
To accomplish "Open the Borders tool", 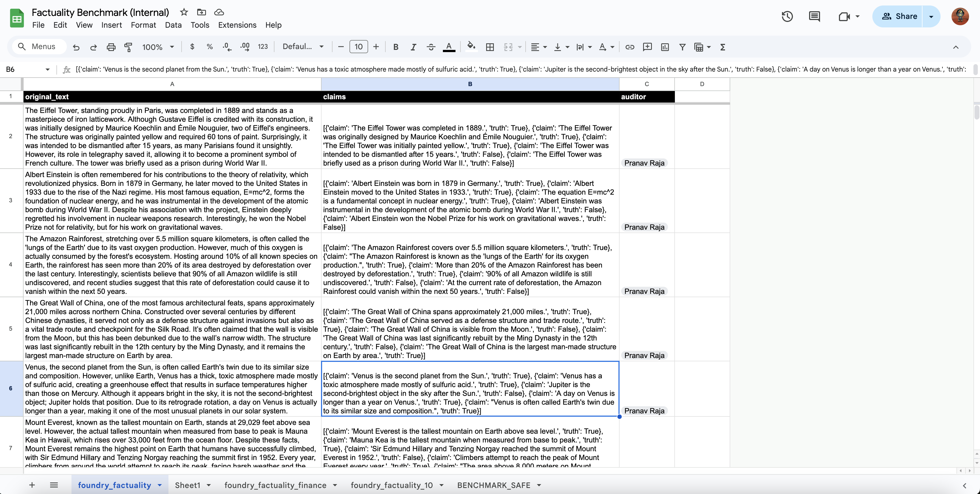I will pyautogui.click(x=490, y=47).
